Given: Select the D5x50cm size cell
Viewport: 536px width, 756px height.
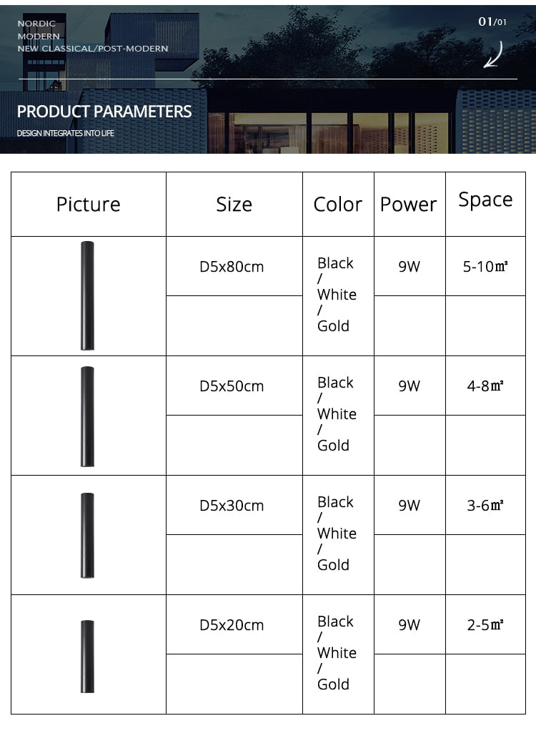Looking at the screenshot, I should [232, 386].
